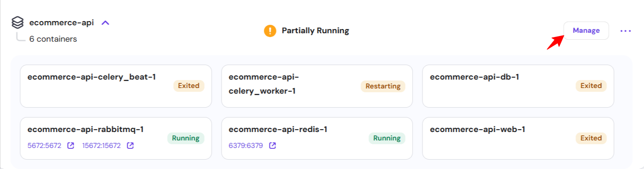Click the Manage button
Viewport: 644px width, 169px height.
586,30
